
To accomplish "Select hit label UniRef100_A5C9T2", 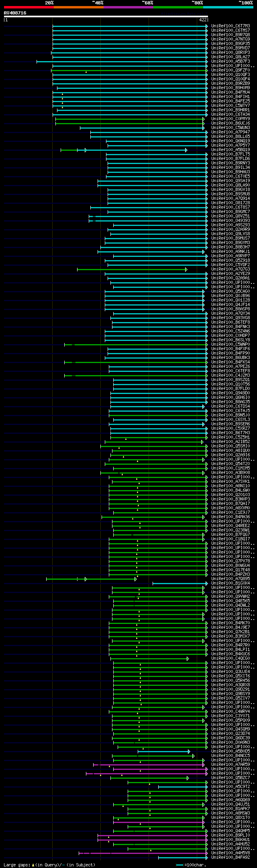I will click(x=230, y=786).
